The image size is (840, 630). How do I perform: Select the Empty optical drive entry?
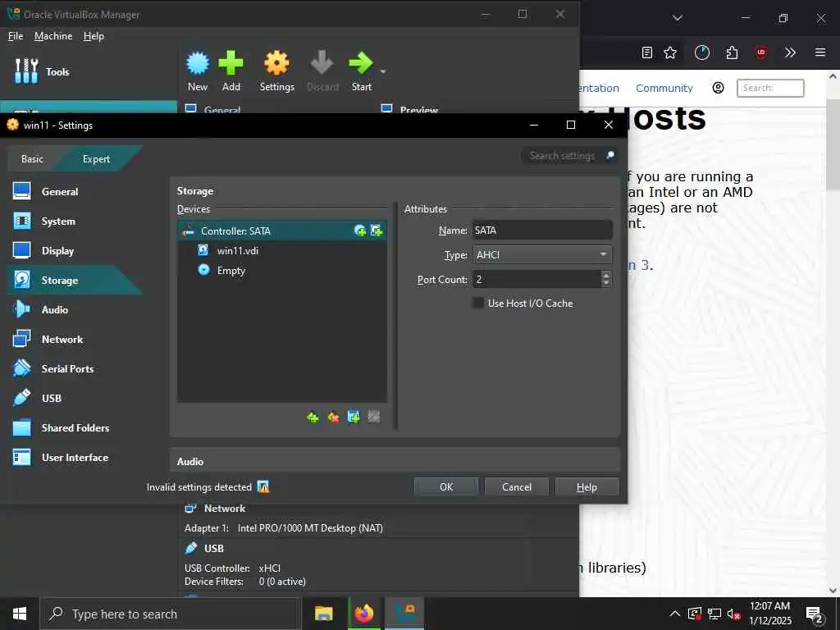point(282,271)
